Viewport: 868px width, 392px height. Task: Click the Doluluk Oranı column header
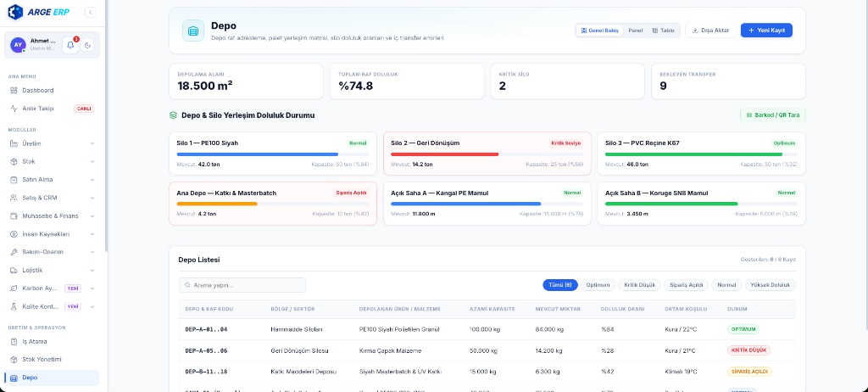(622, 309)
